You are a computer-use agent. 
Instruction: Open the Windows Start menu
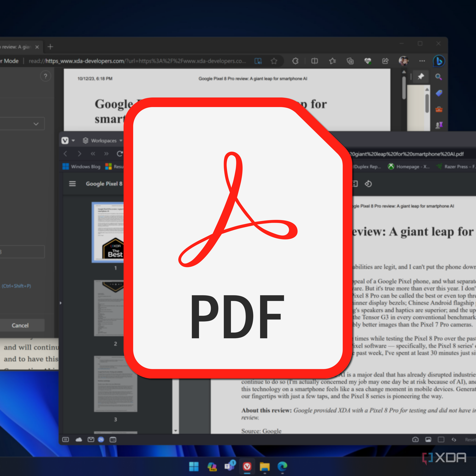pos(194,466)
